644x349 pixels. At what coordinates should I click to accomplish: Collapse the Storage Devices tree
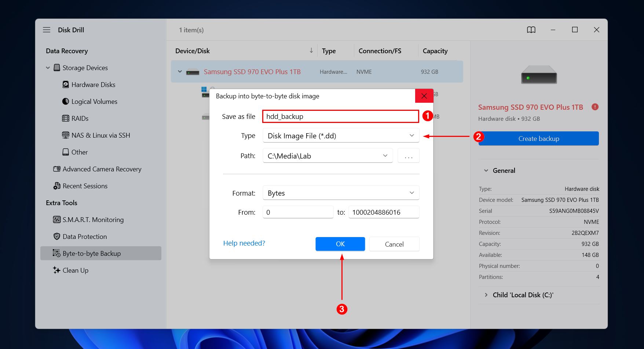pyautogui.click(x=48, y=68)
